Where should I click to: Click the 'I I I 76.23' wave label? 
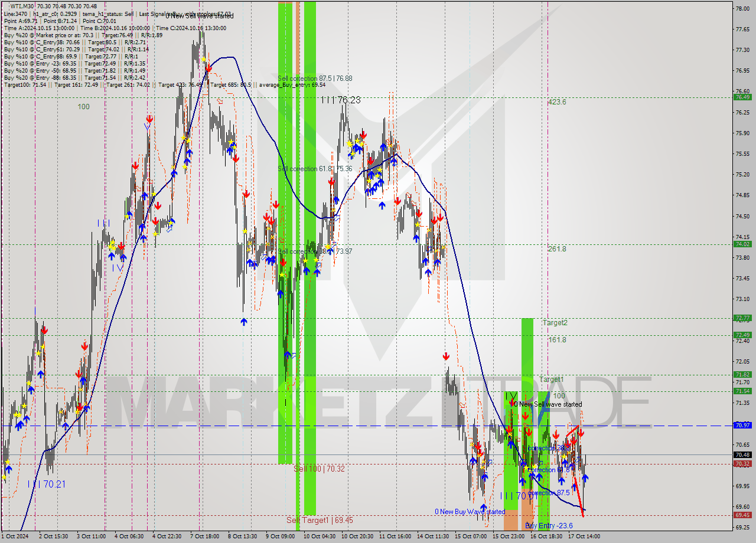[341, 100]
